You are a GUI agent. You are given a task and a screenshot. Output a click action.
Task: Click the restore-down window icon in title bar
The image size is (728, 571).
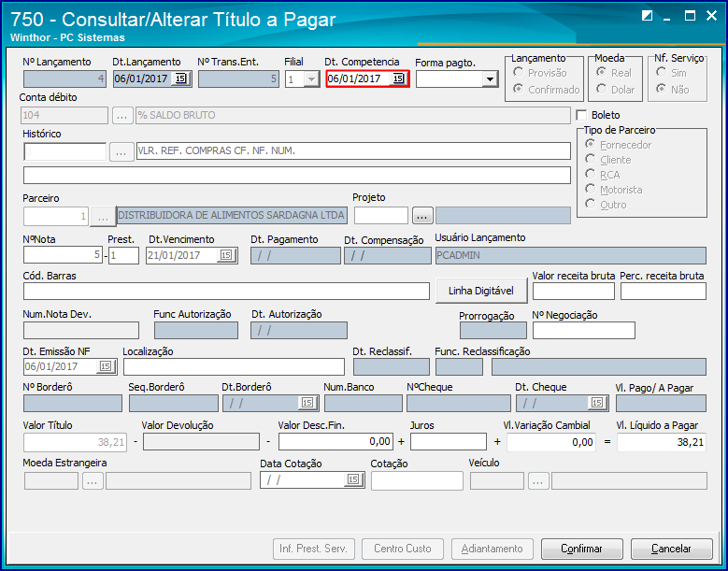click(647, 16)
